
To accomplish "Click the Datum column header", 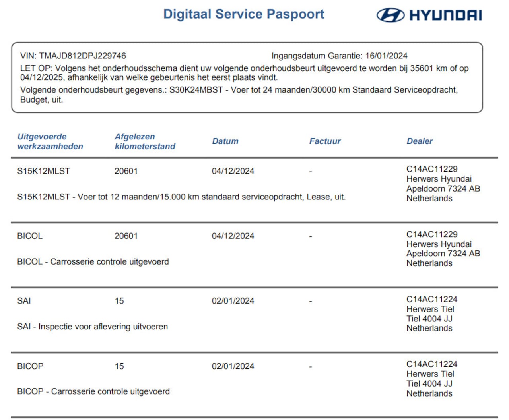I will click(x=225, y=141).
